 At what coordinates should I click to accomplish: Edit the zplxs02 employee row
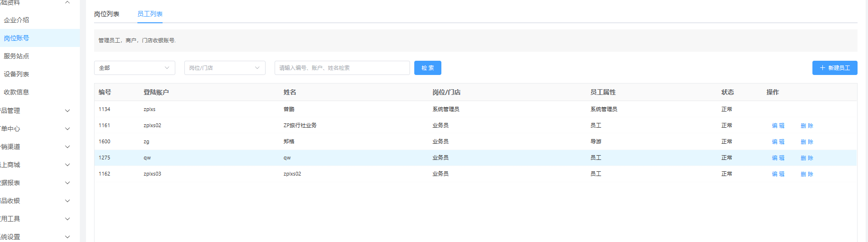(x=778, y=126)
